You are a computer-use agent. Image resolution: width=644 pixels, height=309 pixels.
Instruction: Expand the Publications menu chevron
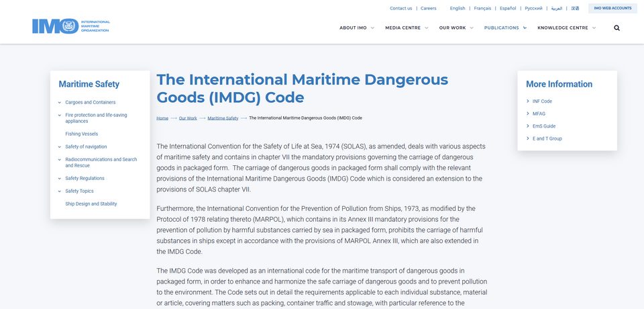click(525, 28)
